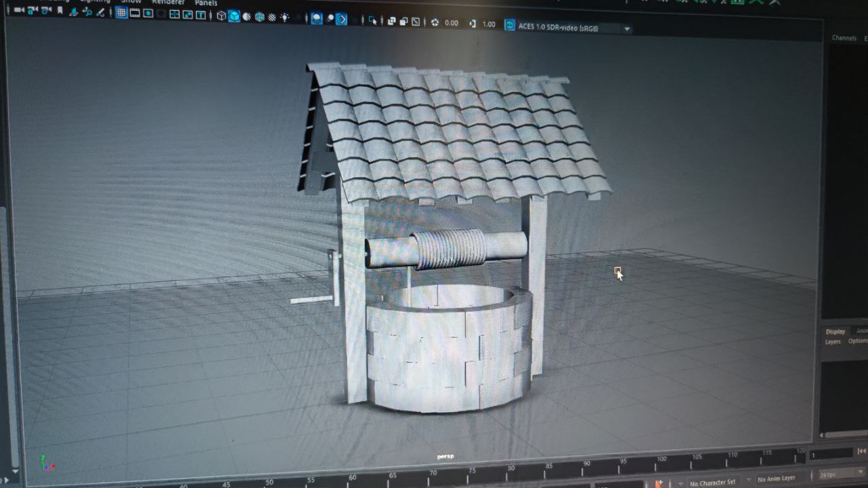Toggle 2D pan/zoom icon

(87, 12)
